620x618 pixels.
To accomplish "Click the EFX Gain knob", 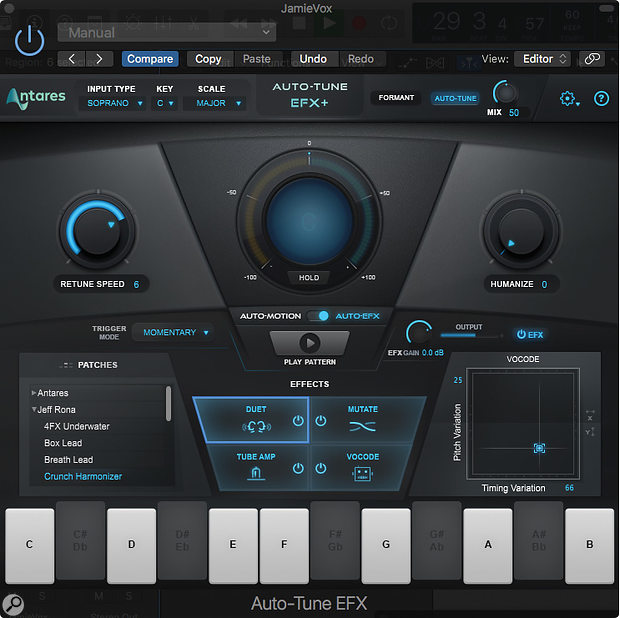I will click(x=419, y=333).
